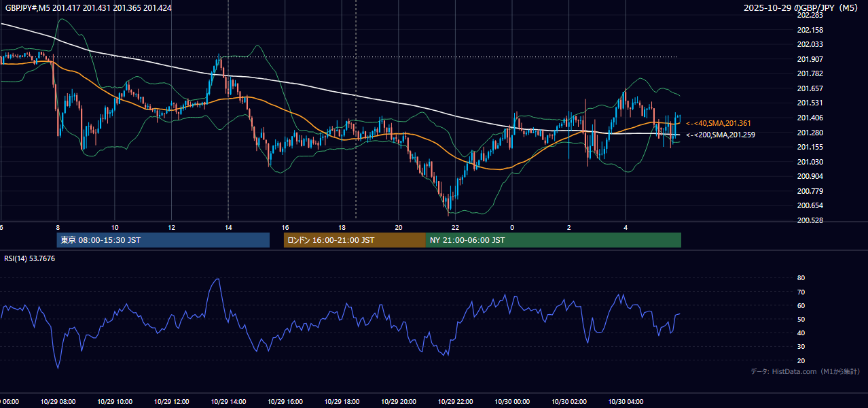Click RSI scale level 20
The width and height of the screenshot is (868, 408).
[x=801, y=360]
